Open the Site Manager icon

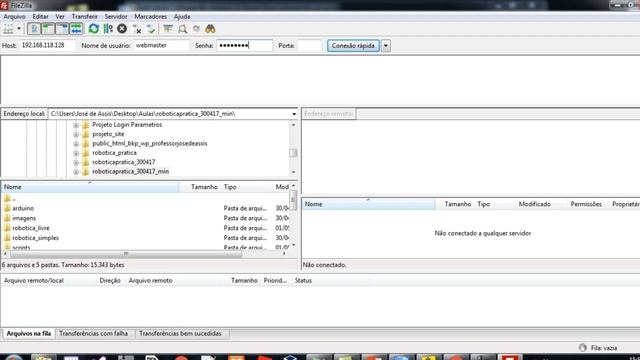click(8, 29)
